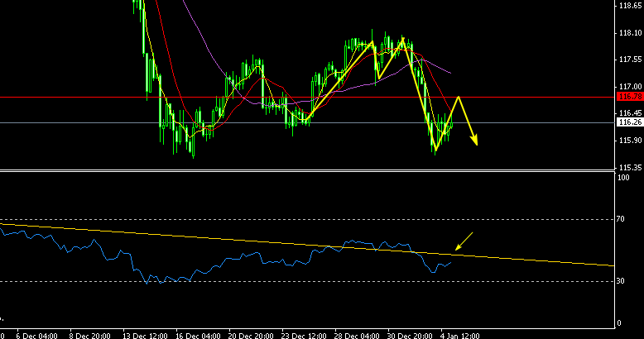Click the '28 Dec 04:00' time axis label
Viewport: 644px width, 339px height.
[357, 336]
